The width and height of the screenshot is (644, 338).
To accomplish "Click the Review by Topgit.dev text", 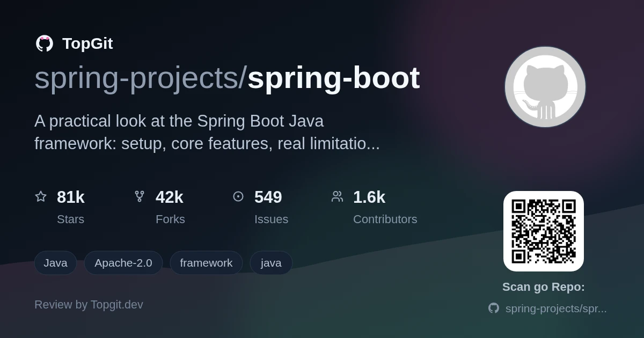I will (89, 305).
